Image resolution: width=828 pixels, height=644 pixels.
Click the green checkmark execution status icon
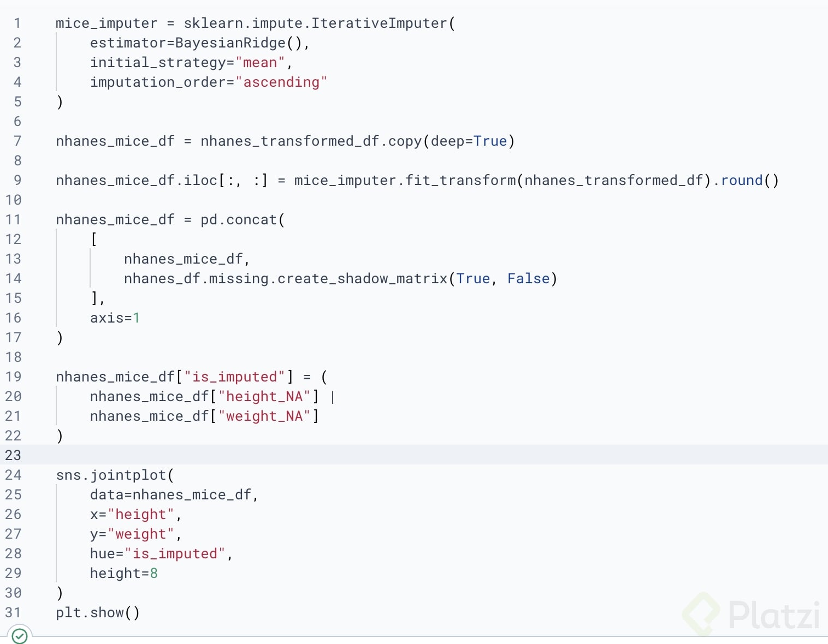[x=20, y=636]
